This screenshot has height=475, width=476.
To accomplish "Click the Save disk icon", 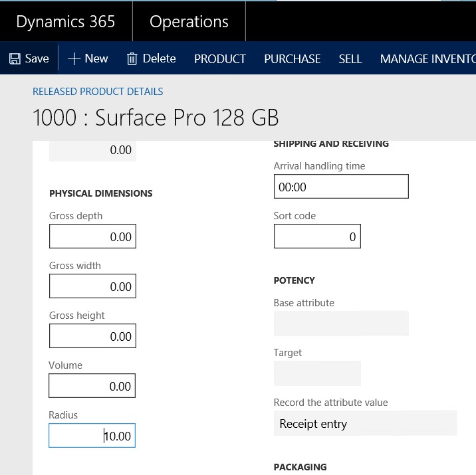I will tap(15, 59).
